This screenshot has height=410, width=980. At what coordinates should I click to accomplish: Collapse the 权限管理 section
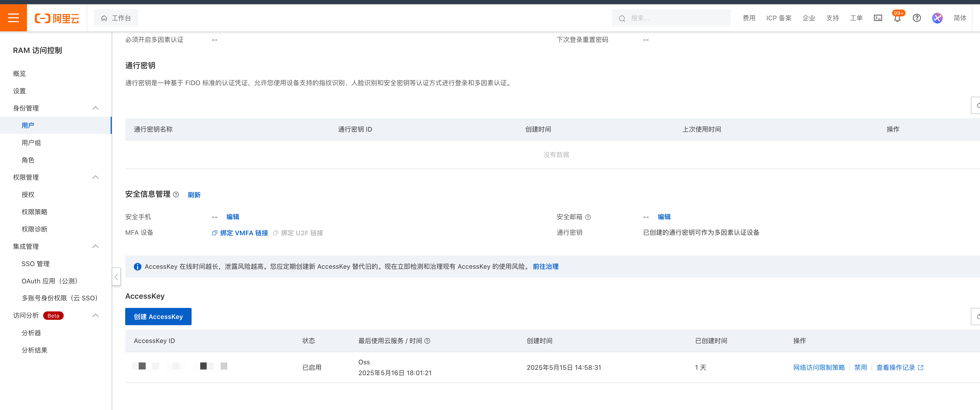pos(96,177)
